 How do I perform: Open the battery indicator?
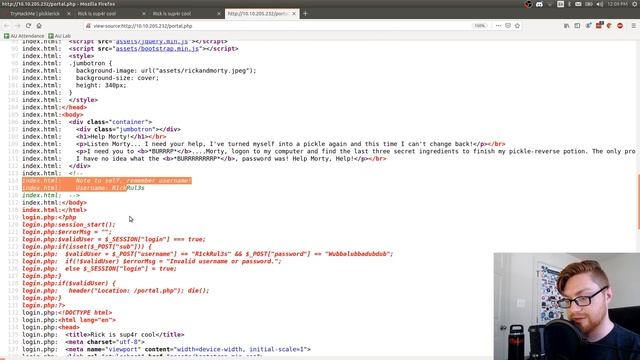(589, 4)
